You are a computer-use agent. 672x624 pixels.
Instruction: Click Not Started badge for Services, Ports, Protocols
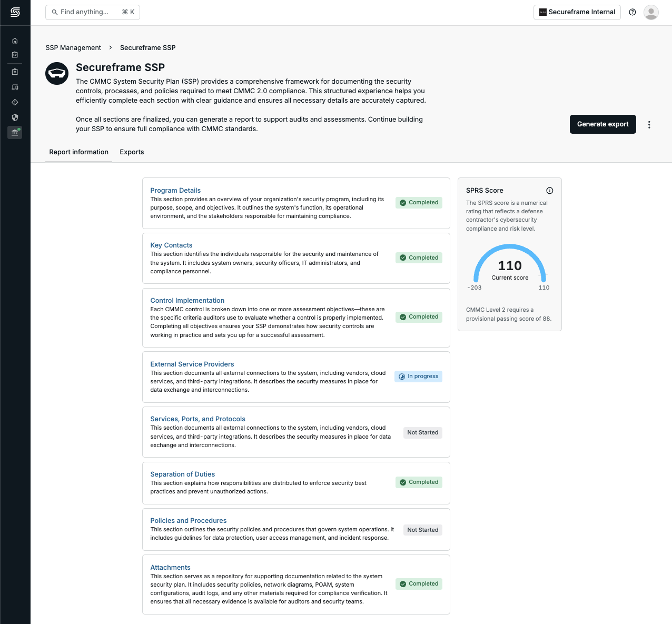click(x=423, y=433)
